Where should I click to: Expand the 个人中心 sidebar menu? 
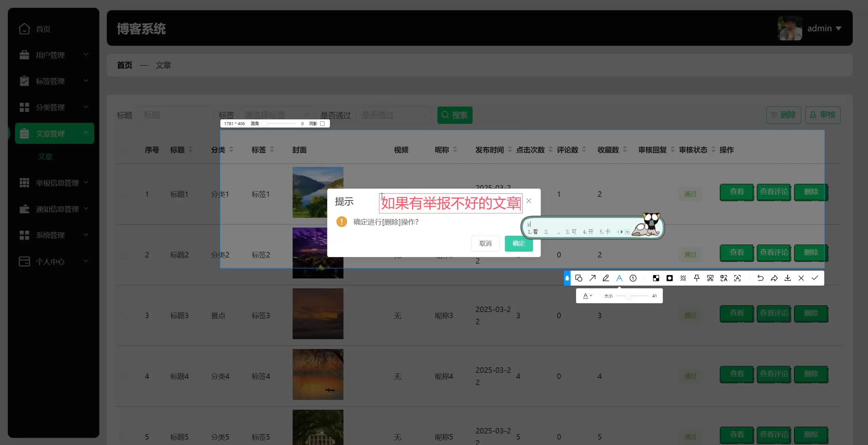[54, 262]
